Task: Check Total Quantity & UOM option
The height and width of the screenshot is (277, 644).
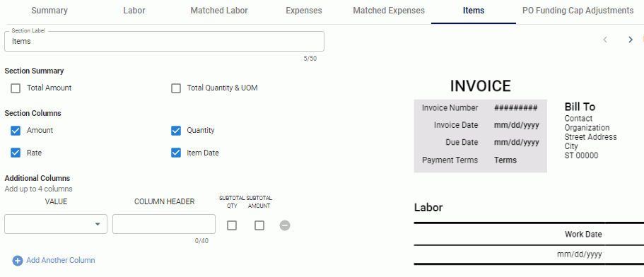Action: [176, 88]
